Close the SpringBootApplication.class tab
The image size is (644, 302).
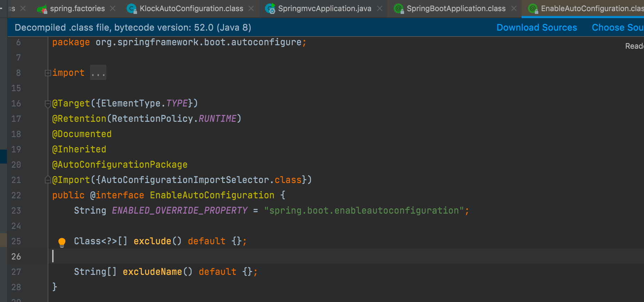coord(514,8)
